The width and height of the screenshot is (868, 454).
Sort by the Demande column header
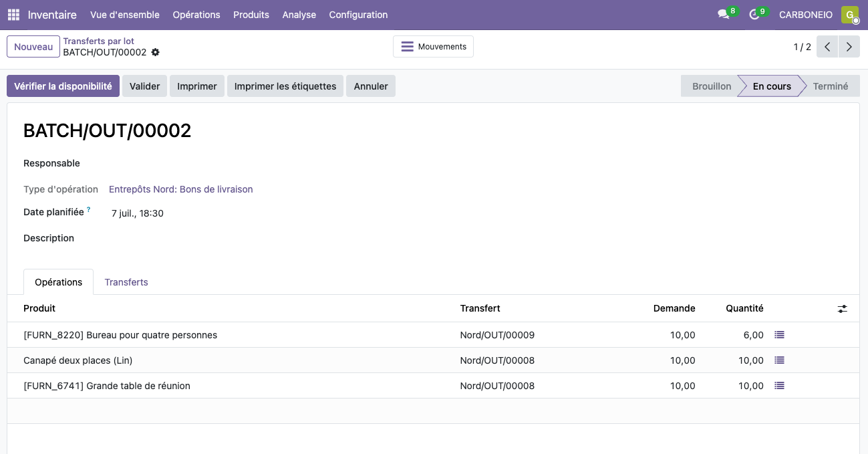point(674,308)
